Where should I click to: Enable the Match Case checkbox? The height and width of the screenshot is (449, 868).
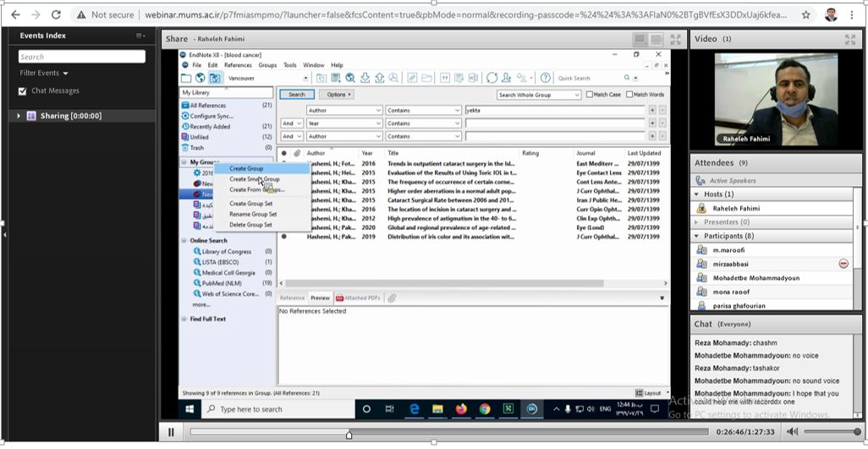coord(590,95)
